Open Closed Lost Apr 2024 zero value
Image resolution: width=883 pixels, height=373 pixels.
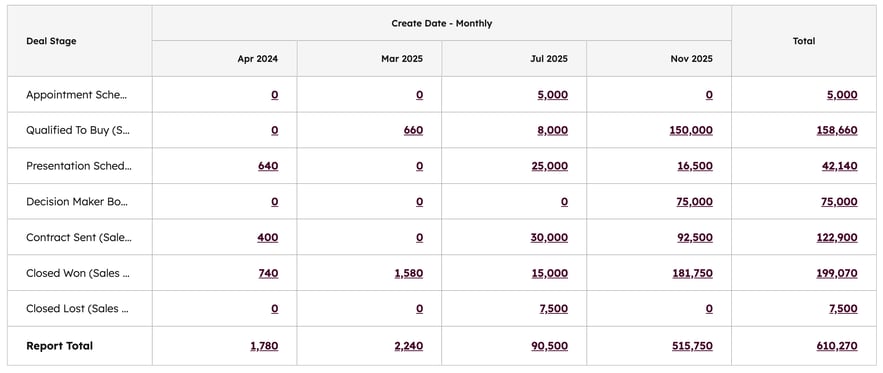tap(275, 309)
